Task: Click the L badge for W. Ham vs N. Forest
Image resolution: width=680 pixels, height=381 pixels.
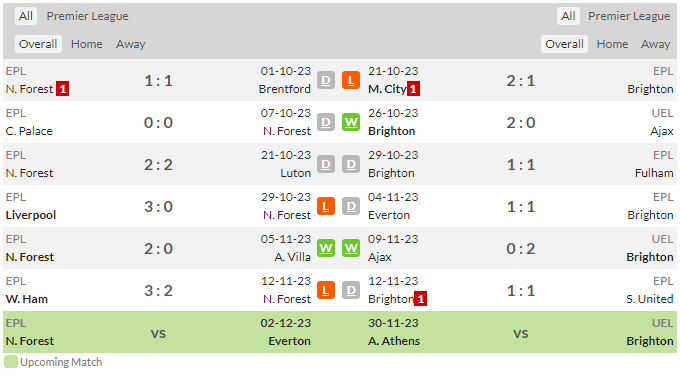Action: [x=326, y=290]
